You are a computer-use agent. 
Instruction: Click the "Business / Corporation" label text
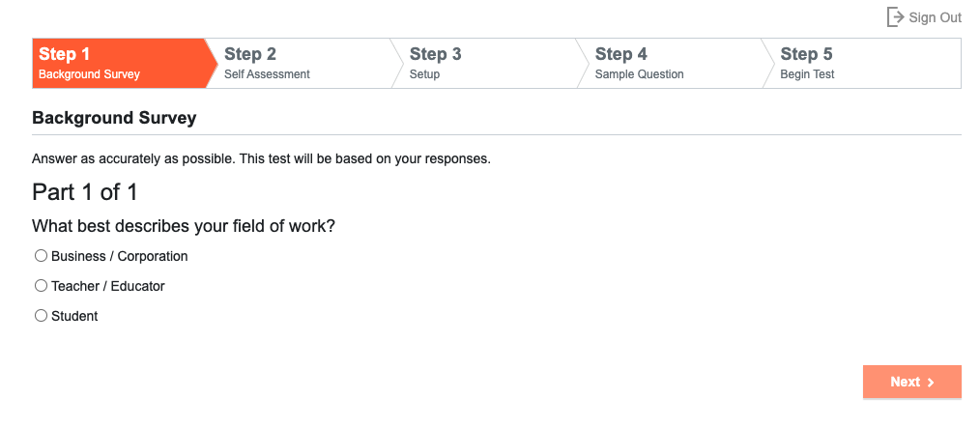(120, 256)
